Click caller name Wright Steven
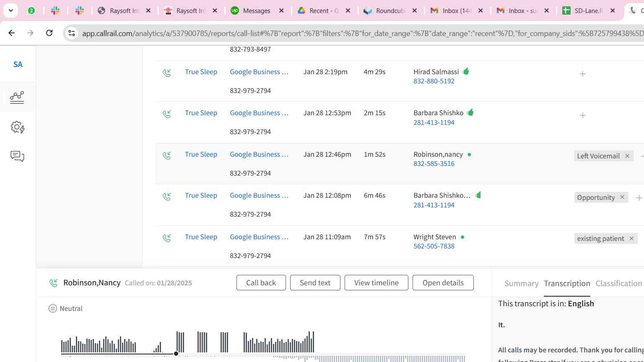The height and width of the screenshot is (362, 644). point(434,237)
